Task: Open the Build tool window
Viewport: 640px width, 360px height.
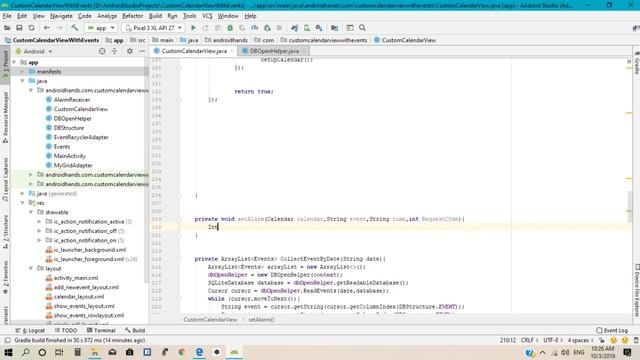Action: pos(135,330)
